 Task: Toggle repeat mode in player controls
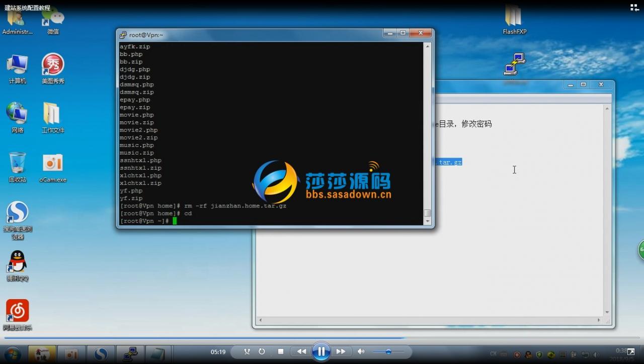pyautogui.click(x=262, y=351)
